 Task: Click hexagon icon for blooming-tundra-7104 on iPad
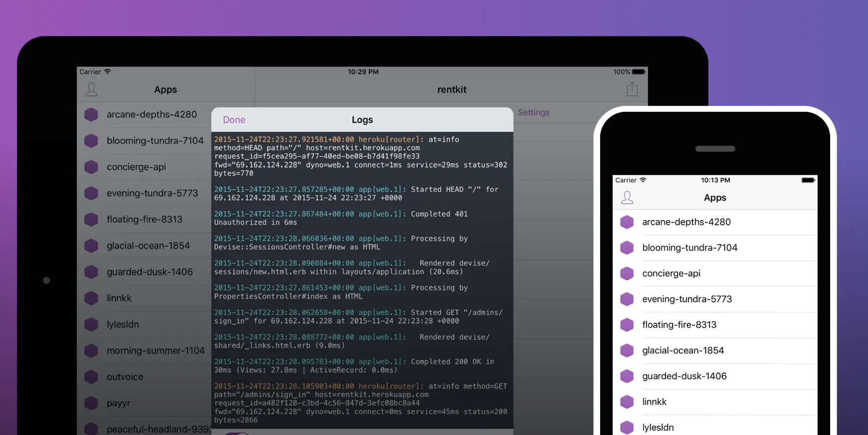click(91, 141)
